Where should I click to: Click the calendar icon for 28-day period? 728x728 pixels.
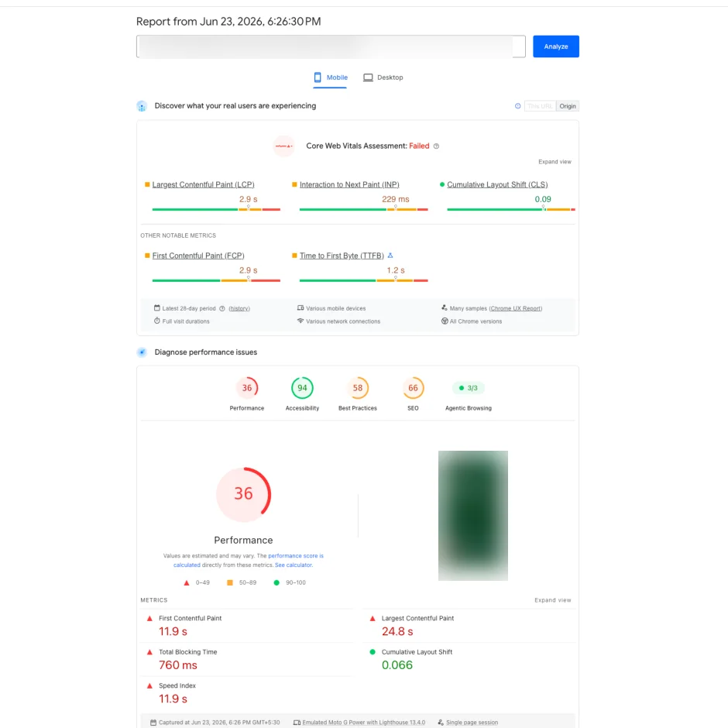click(157, 307)
